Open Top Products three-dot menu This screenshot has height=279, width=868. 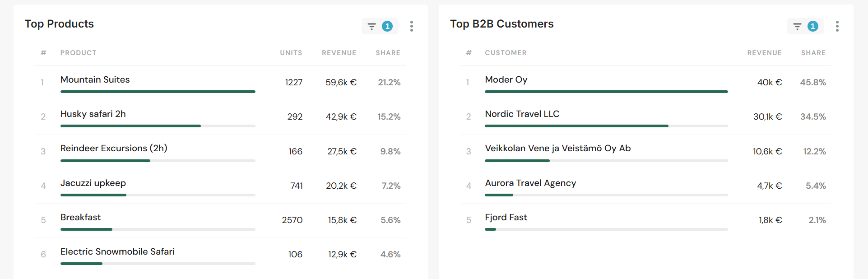(x=411, y=26)
